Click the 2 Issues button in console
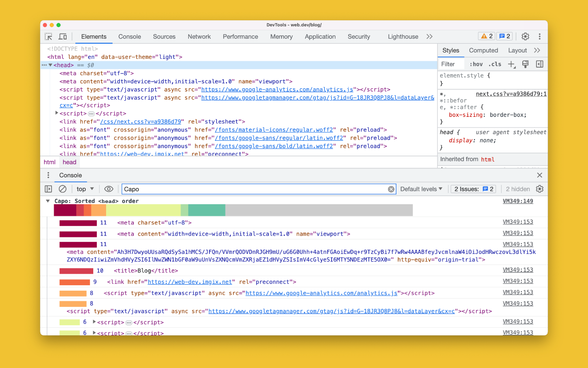This screenshot has width=588, height=368. pos(474,189)
